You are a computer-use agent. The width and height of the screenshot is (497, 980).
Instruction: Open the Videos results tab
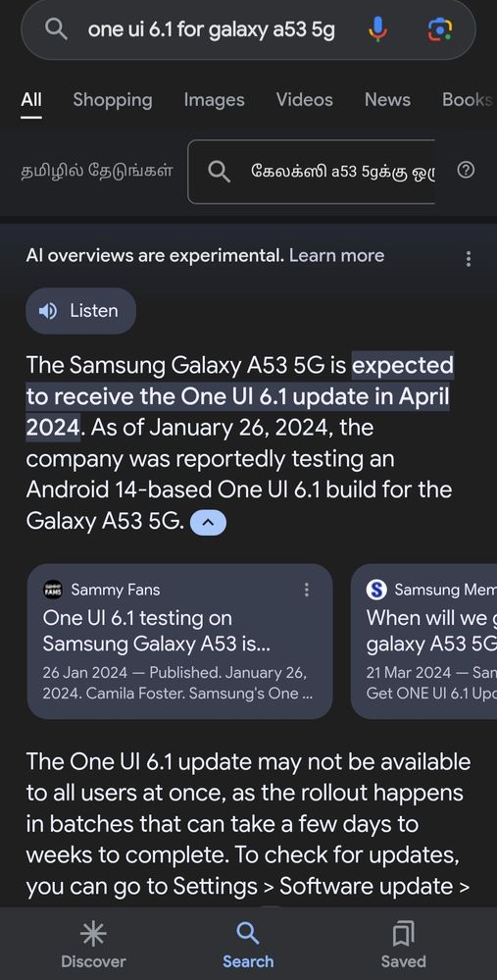coord(305,100)
